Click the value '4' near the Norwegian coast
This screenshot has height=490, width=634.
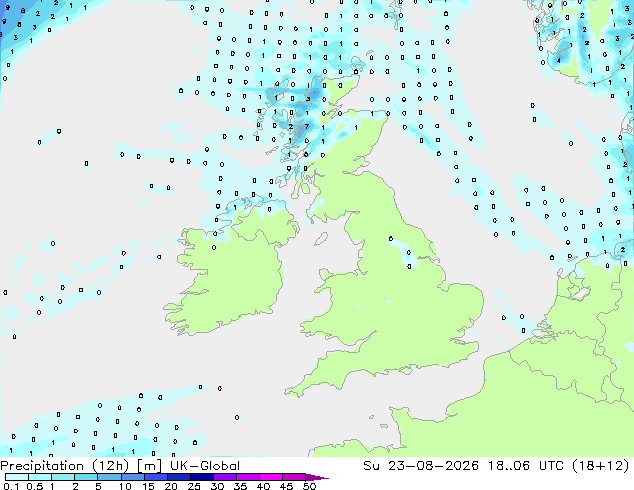[x=558, y=61]
